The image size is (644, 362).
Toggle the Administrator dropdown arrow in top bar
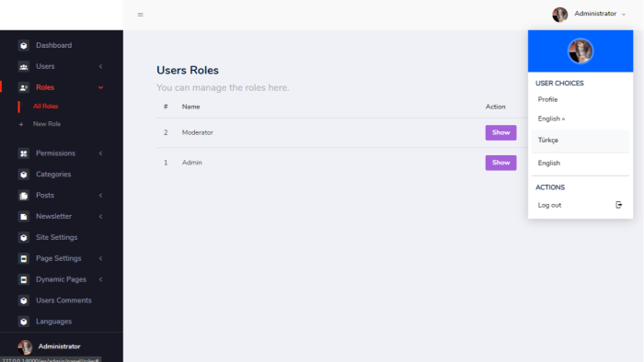[x=624, y=15]
